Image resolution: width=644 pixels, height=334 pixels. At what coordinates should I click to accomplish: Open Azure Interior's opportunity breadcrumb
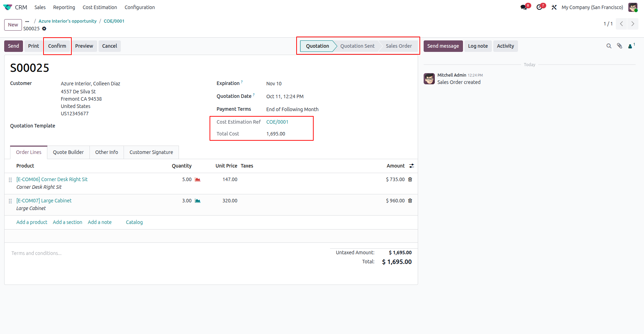[68, 21]
